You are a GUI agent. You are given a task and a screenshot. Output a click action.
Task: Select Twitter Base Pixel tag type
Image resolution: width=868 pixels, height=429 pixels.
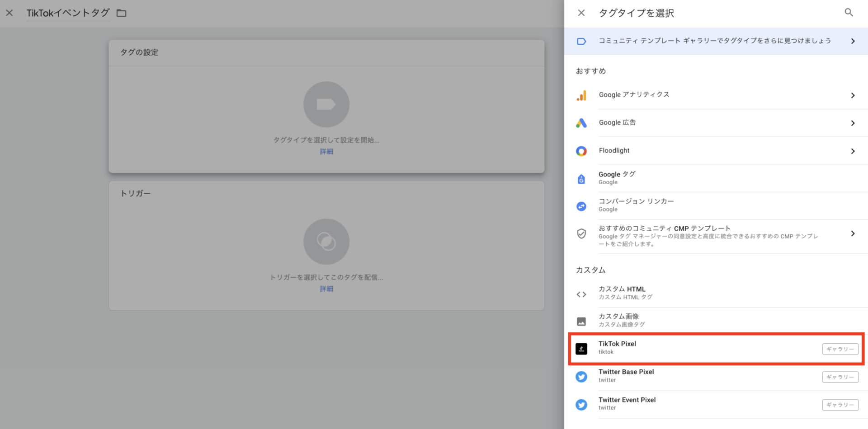716,377
